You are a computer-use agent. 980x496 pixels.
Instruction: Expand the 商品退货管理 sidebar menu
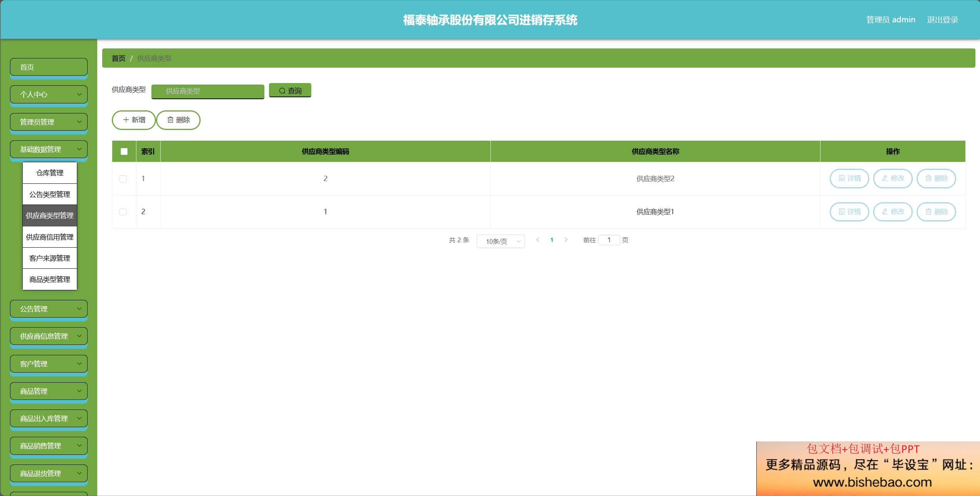click(x=49, y=473)
